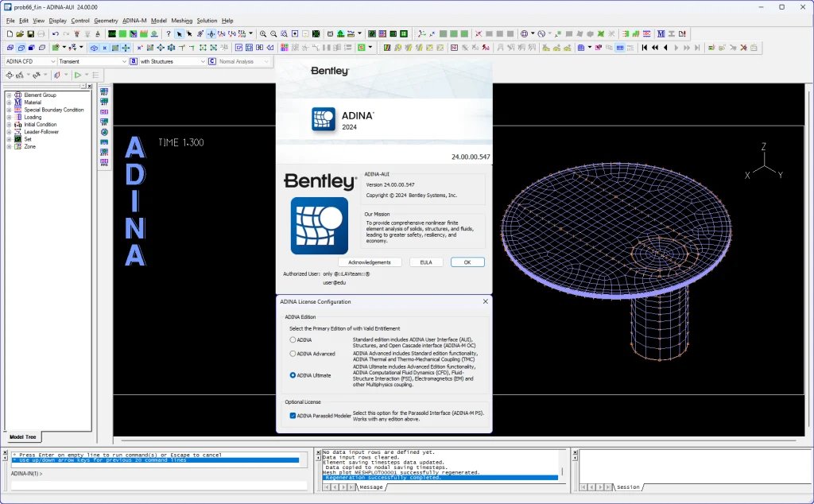Click the Zoom in magnifier icon
Viewport: 814px width, 504px height.
click(263, 34)
